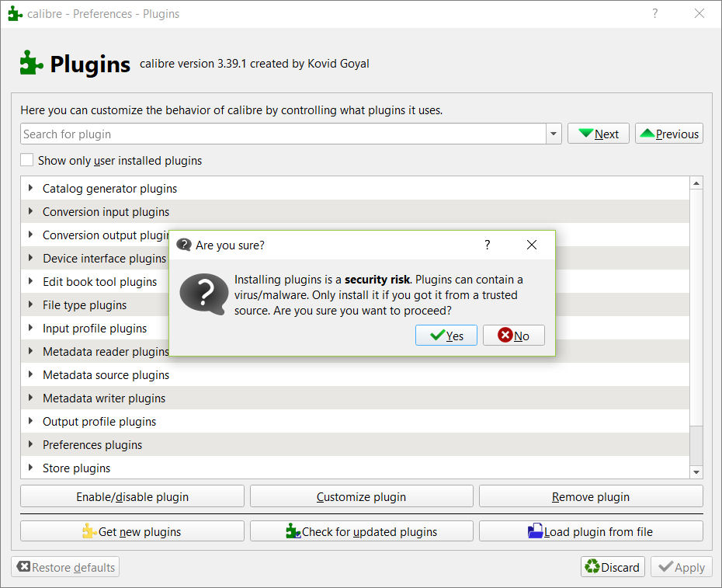722x588 pixels.
Task: Click the large question mark speech bubble icon
Action: tap(204, 294)
